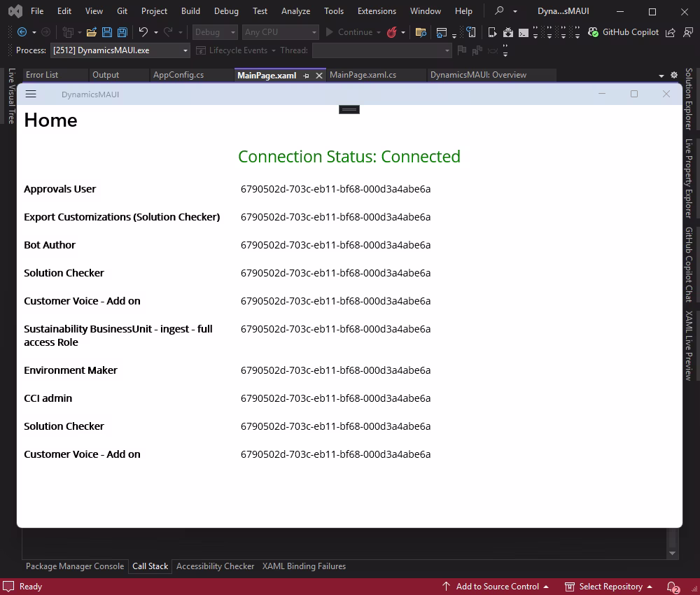The height and width of the screenshot is (595, 700).
Task: Click the Save All icon
Action: (x=122, y=32)
